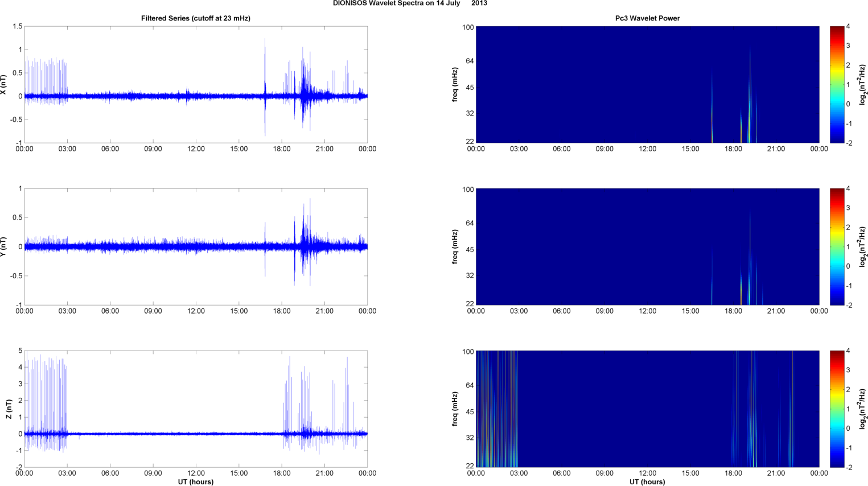Image resolution: width=868 pixels, height=486 pixels.
Task: Click the 45 frequency tick on middle spectrum
Action: point(470,250)
